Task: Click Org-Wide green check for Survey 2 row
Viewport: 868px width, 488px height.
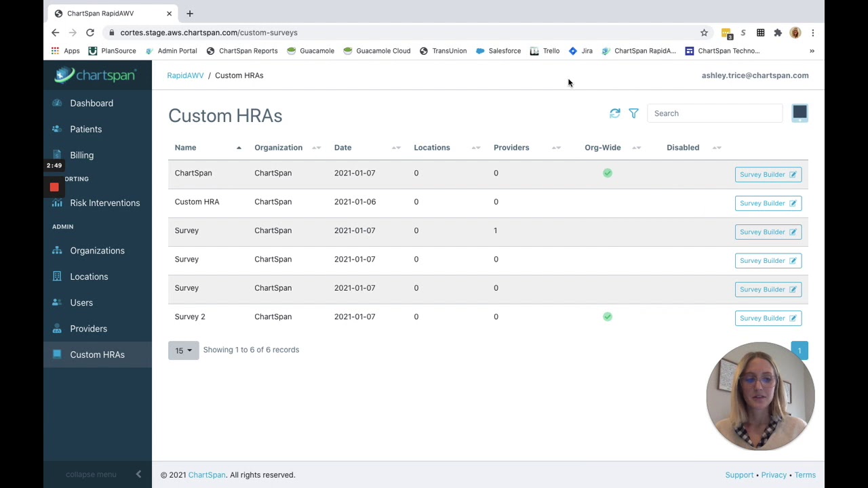Action: click(x=608, y=317)
